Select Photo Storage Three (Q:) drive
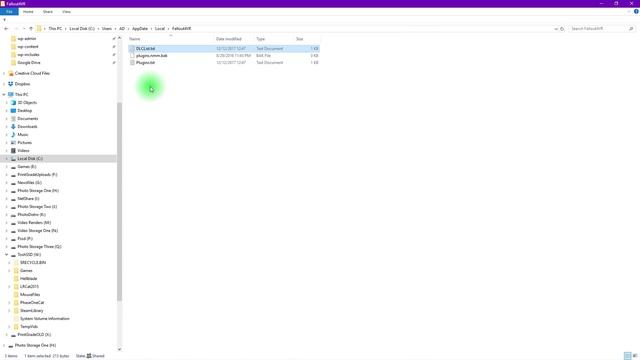640x360 pixels. tap(39, 247)
